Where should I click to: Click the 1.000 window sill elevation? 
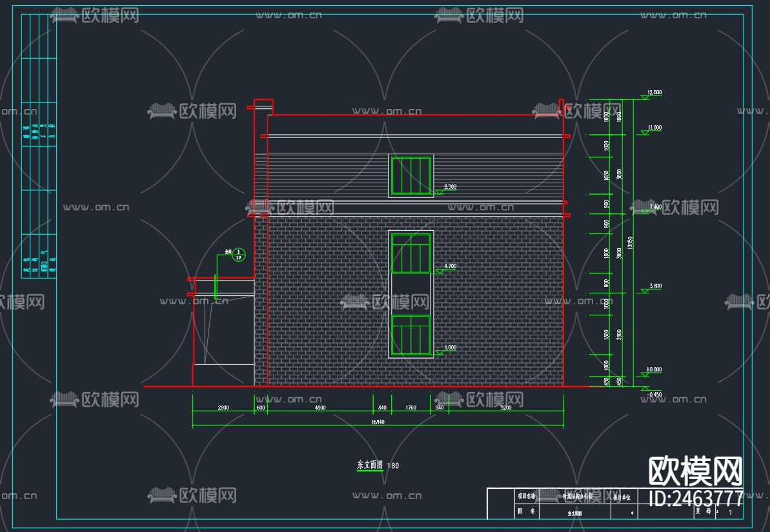451,348
